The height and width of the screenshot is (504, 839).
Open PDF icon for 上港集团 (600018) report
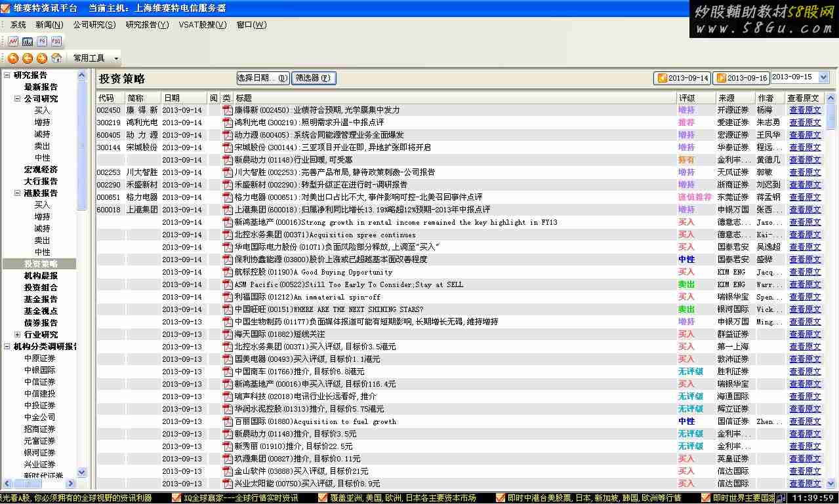[x=228, y=210]
